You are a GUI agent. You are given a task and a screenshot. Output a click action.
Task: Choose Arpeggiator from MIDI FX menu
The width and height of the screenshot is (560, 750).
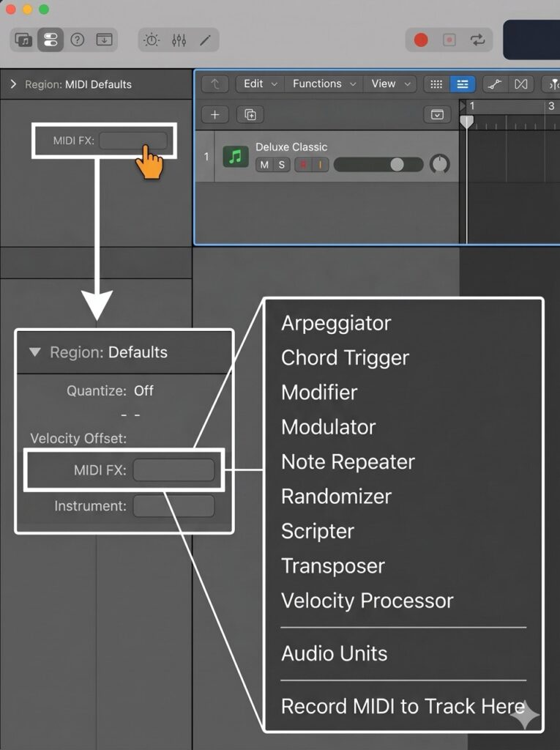pos(336,323)
